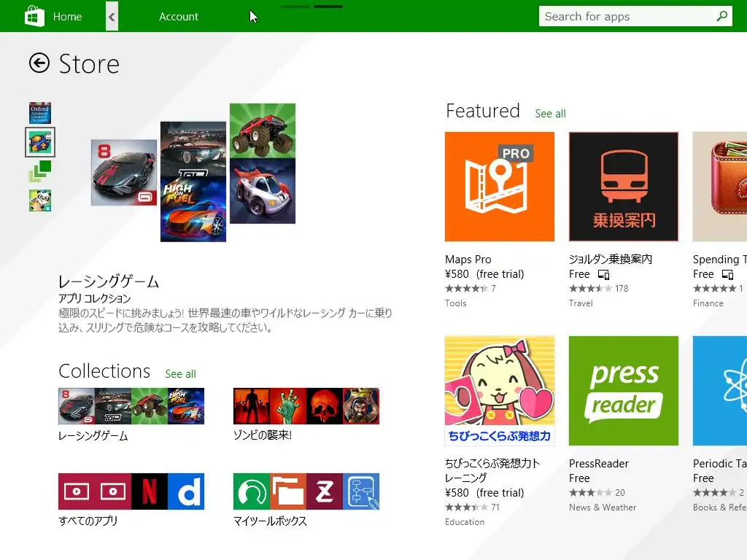This screenshot has height=560, width=747.
Task: Open the マイツールボックス collection banner
Action: 306,491
